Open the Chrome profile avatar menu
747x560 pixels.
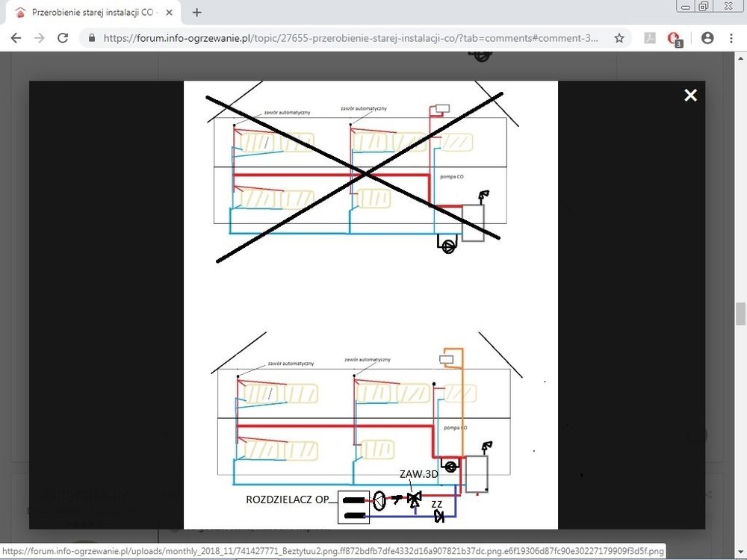(707, 38)
